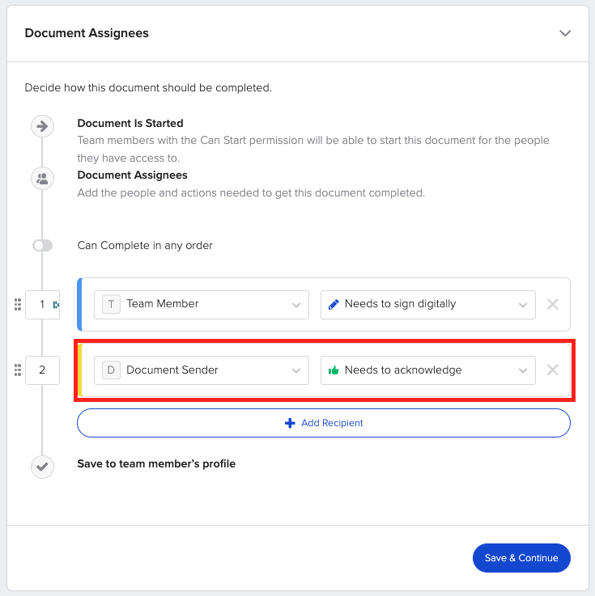Remove the Team Member recipient row
595x596 pixels.
coord(552,304)
